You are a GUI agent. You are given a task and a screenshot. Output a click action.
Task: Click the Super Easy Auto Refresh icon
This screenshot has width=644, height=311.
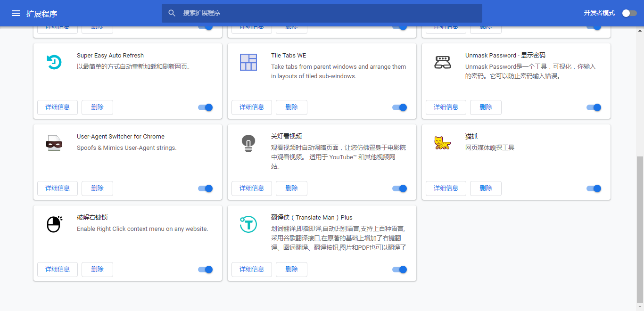click(54, 62)
